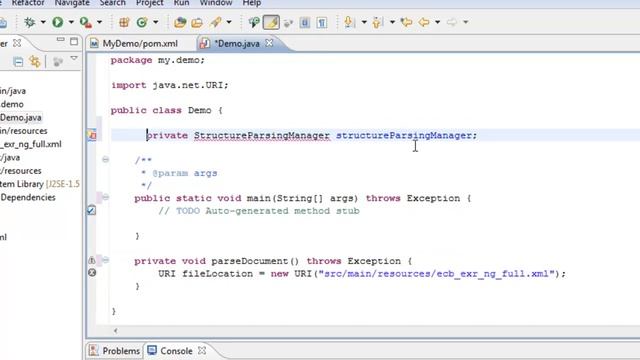Close the Demo.java editor tab

(x=269, y=42)
